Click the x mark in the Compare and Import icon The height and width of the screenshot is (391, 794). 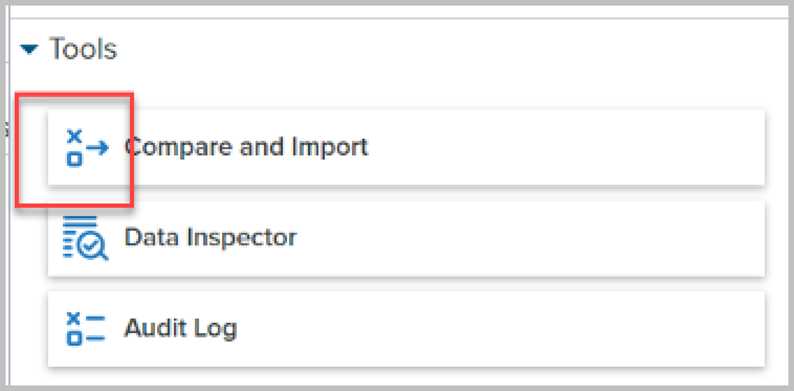pyautogui.click(x=74, y=135)
